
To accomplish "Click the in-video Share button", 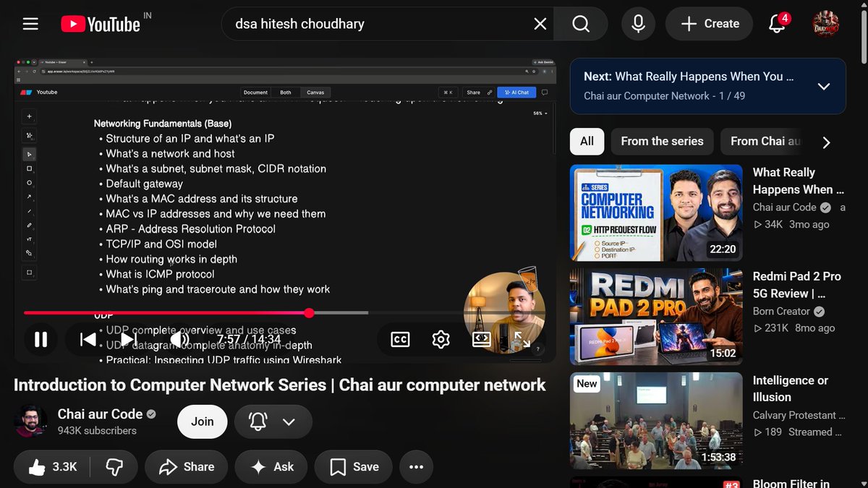I will 473,93.
